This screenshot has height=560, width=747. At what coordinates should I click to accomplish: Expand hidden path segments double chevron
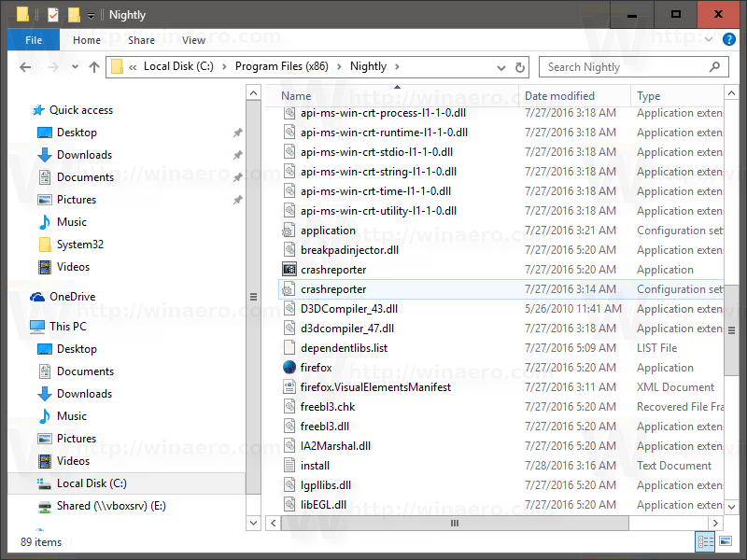click(x=133, y=67)
